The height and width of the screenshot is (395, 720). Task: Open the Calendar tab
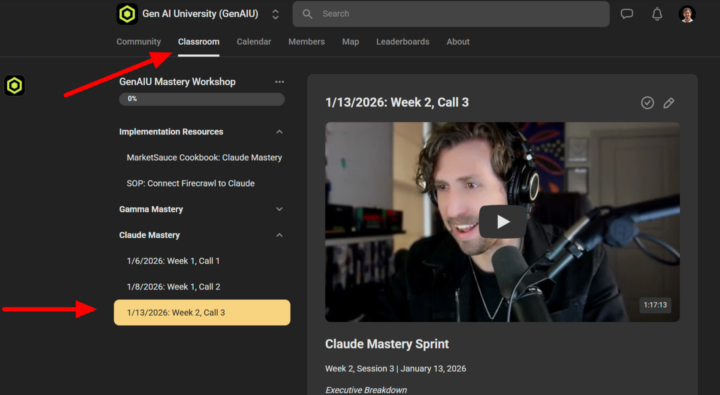253,42
